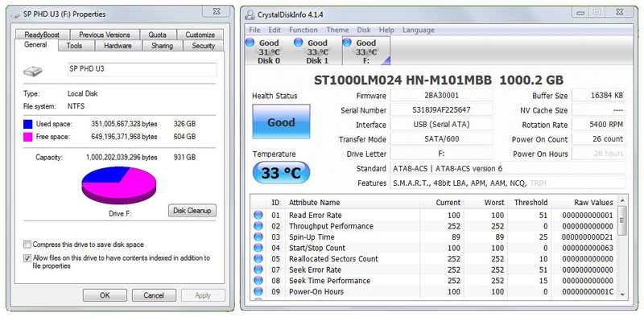
Task: Click the Good health status button
Action: point(281,122)
